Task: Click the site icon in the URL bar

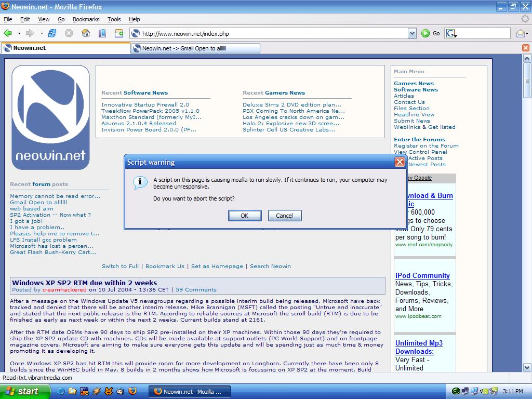Action: 136,33
